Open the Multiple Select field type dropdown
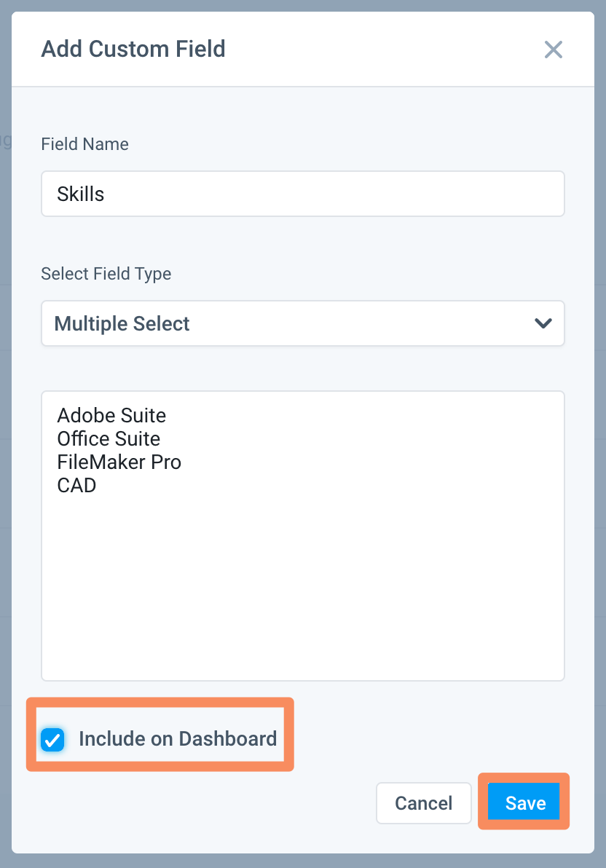This screenshot has width=606, height=868. 302,323
